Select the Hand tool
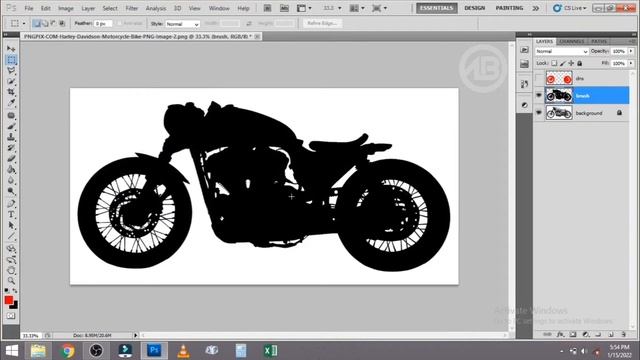 (x=11, y=270)
